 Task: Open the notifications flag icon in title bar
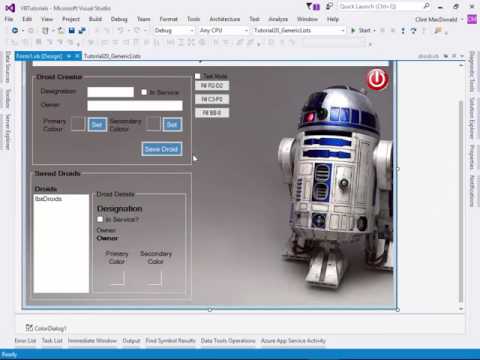click(x=313, y=6)
